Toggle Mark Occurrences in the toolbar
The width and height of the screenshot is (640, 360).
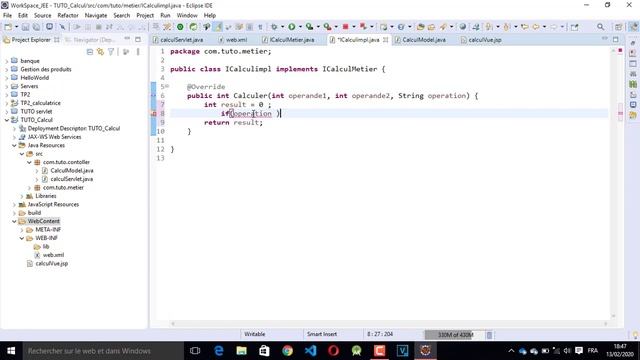[x=218, y=27]
